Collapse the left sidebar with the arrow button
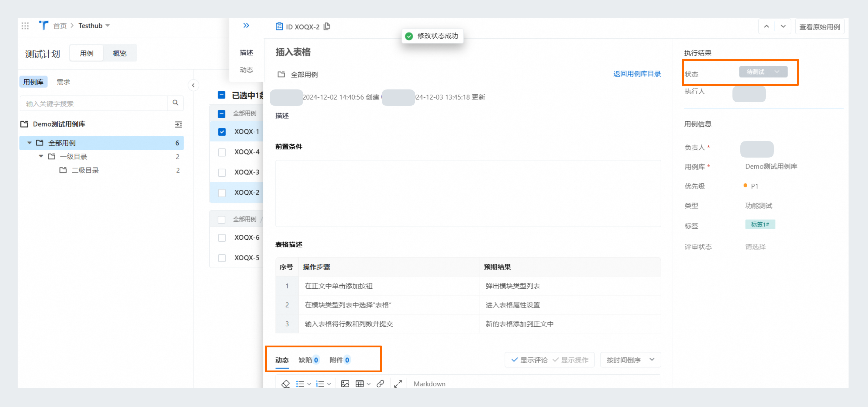This screenshot has height=407, width=868. 193,85
